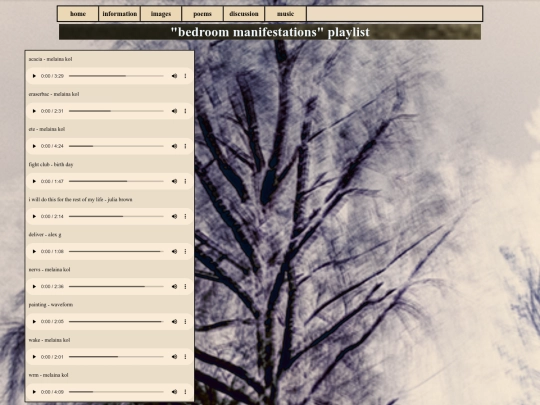This screenshot has width=540, height=405.
Task: Open more options for julia brown player
Action: pos(185,216)
